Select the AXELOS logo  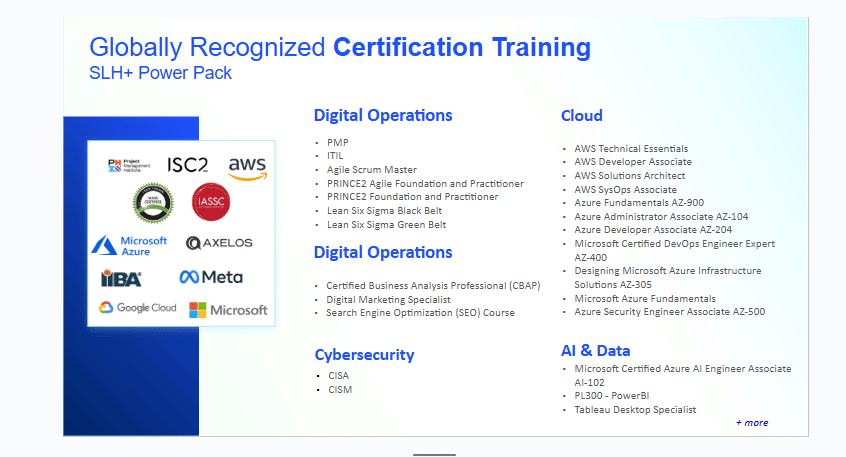(x=220, y=243)
